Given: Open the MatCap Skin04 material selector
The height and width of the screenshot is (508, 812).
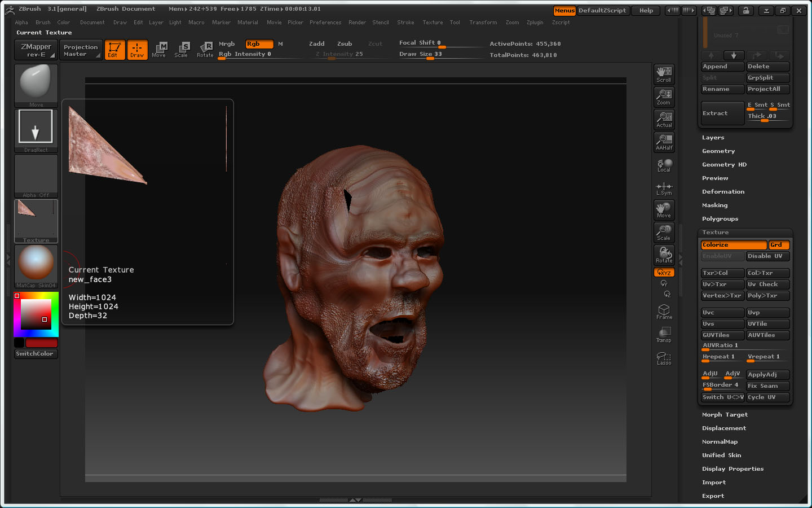Looking at the screenshot, I should (36, 266).
